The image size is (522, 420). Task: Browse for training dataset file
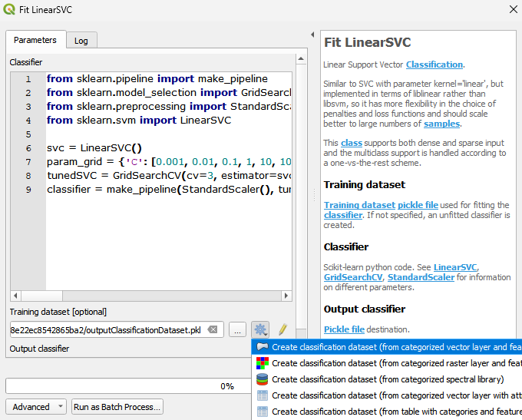point(237,329)
